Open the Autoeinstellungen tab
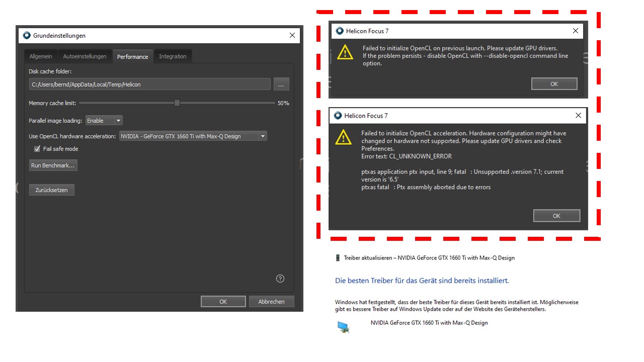The height and width of the screenshot is (362, 644). pos(85,56)
